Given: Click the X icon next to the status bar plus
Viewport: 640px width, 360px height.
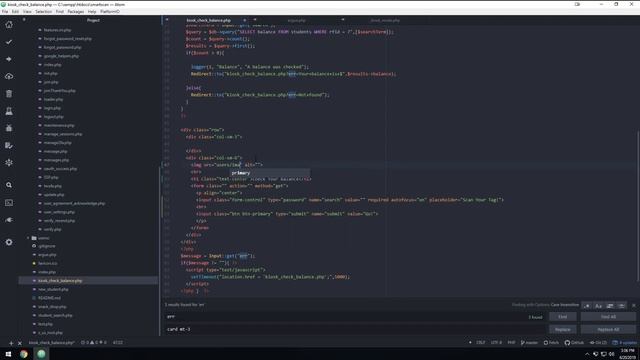Looking at the screenshot, I should click(x=20, y=343).
